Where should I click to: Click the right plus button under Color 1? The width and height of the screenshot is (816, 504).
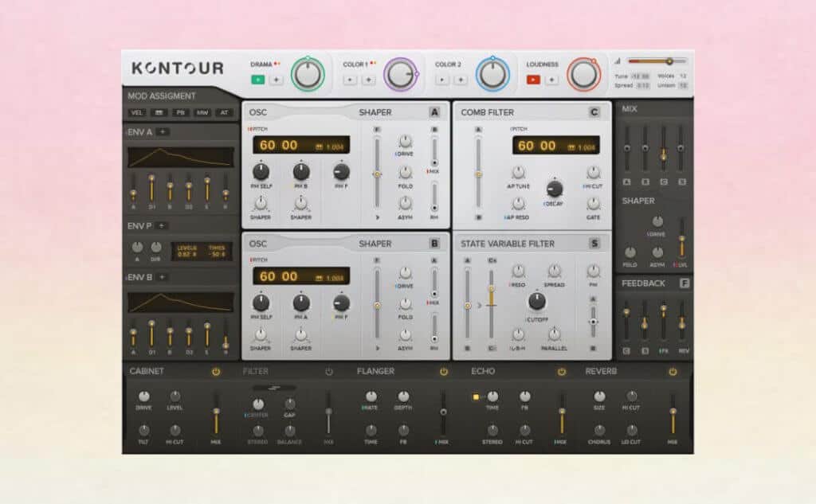[x=368, y=80]
